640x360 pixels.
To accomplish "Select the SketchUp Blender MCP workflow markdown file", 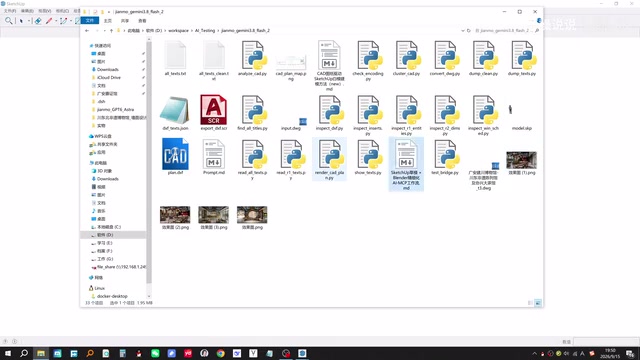I will coord(407,164).
